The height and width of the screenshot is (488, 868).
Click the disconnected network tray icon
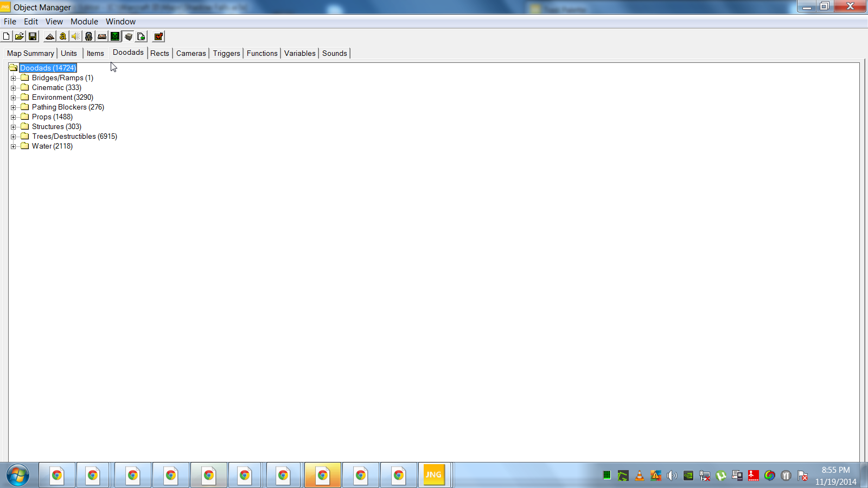pos(705,476)
